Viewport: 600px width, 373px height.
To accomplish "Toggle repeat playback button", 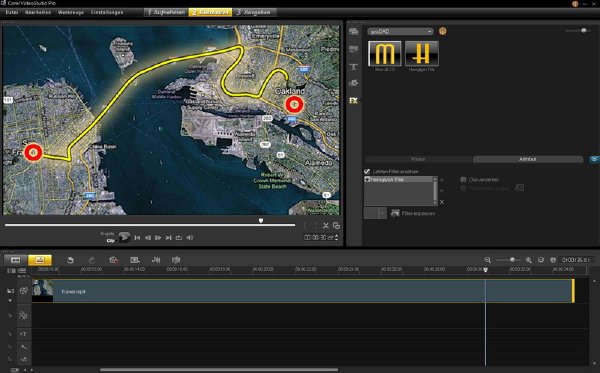I will pyautogui.click(x=179, y=238).
